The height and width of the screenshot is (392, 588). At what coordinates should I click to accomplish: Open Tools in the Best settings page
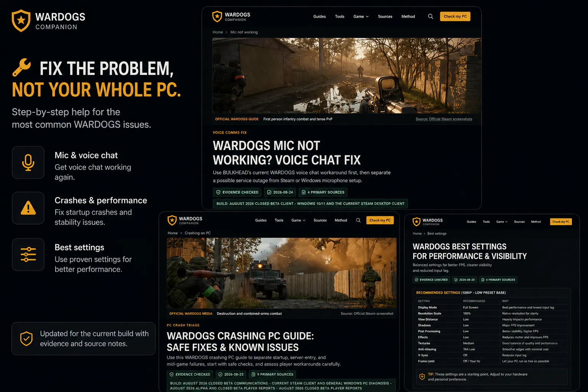pyautogui.click(x=486, y=222)
